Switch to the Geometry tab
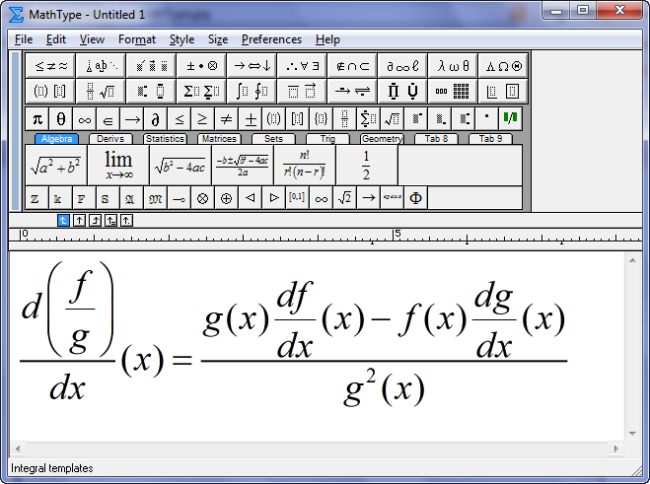 381,139
